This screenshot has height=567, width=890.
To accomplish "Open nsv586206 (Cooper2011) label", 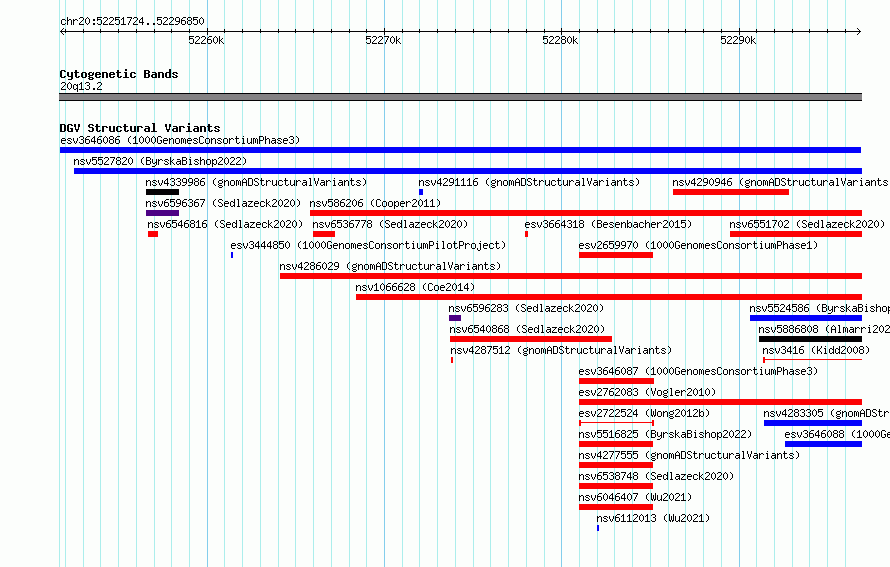I will pyautogui.click(x=375, y=203).
